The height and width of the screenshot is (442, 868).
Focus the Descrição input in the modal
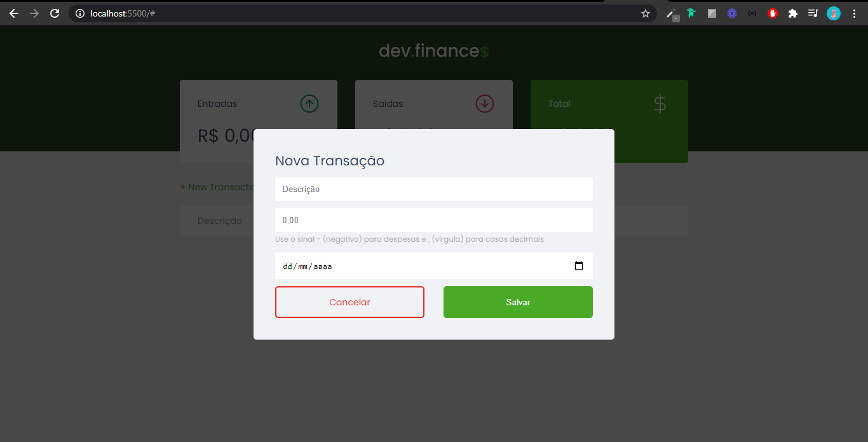coord(434,190)
